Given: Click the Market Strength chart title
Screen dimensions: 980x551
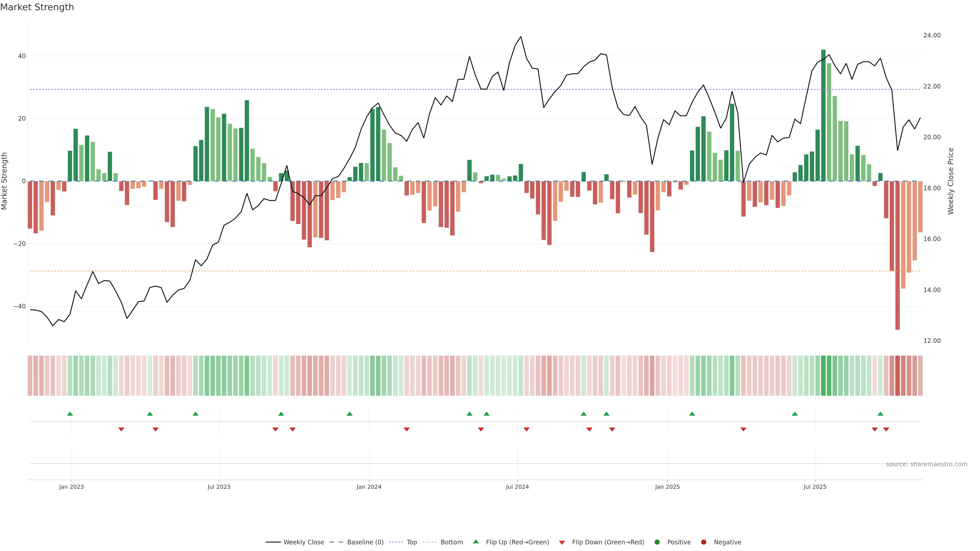Looking at the screenshot, I should click(x=37, y=7).
